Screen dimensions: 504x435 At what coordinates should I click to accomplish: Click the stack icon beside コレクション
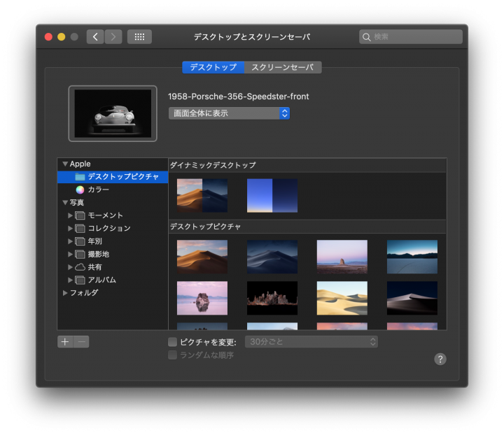click(80, 228)
